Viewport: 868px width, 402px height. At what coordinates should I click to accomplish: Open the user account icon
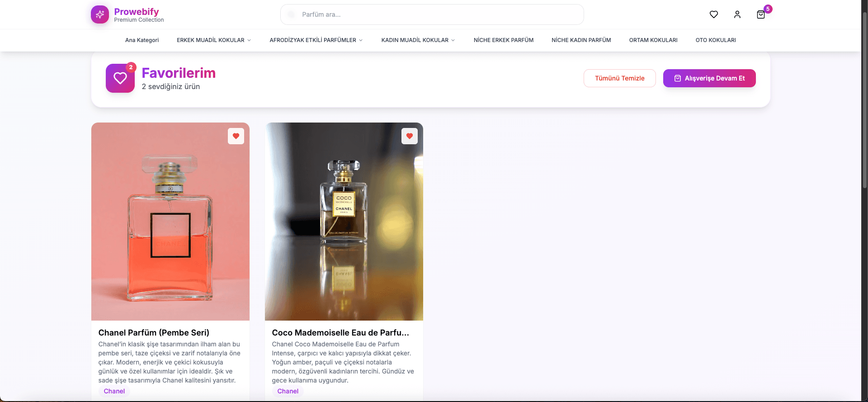click(x=737, y=14)
